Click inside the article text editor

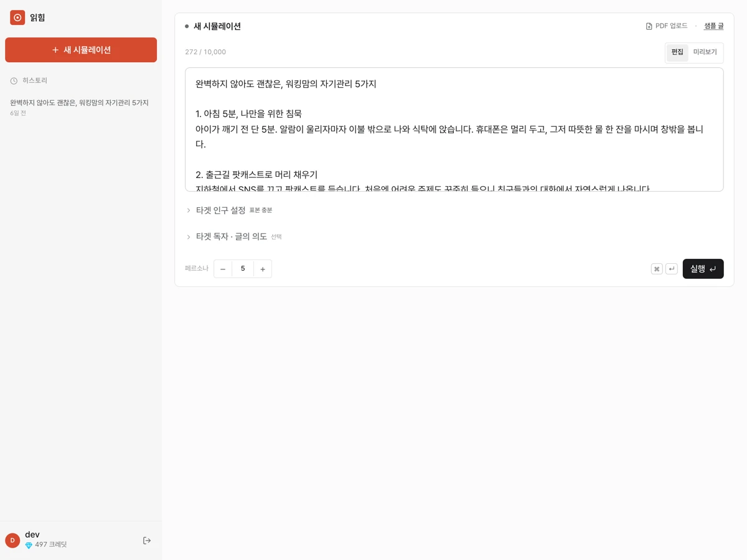[454, 129]
